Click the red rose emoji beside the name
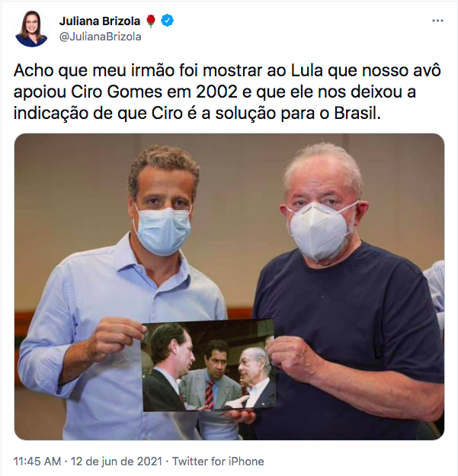The width and height of the screenshot is (458, 476). coord(151,21)
